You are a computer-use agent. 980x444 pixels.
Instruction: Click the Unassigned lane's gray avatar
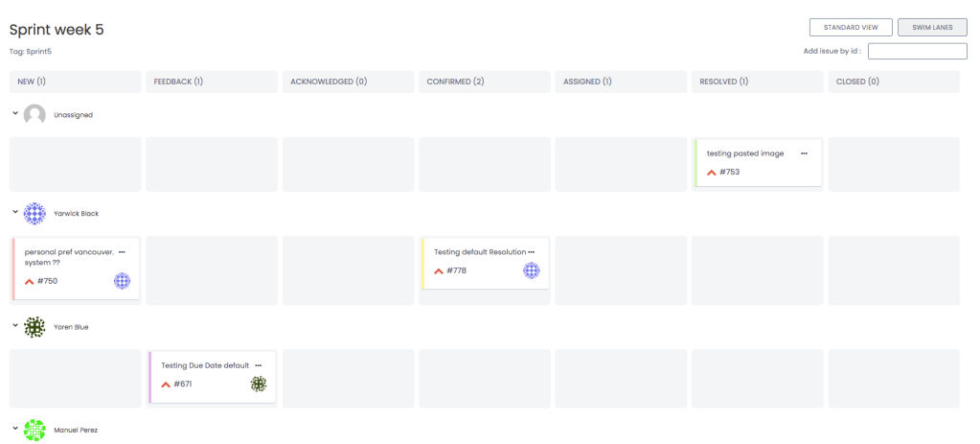click(34, 115)
